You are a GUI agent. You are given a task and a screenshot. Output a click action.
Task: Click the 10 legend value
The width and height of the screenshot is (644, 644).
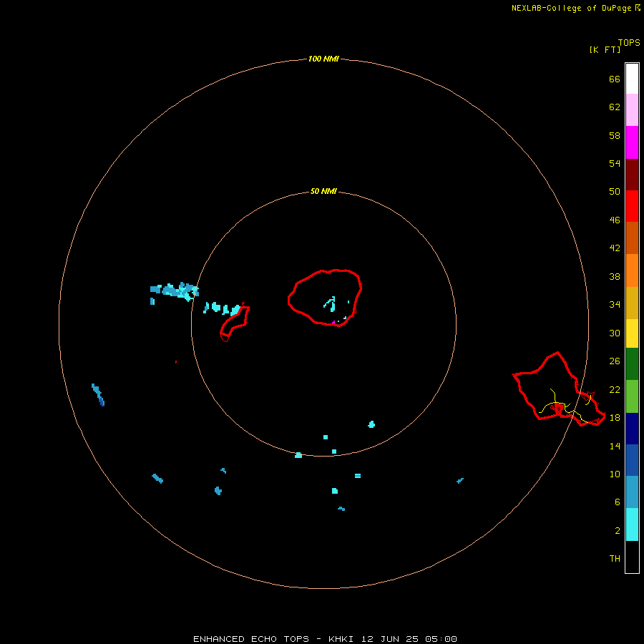coord(615,474)
